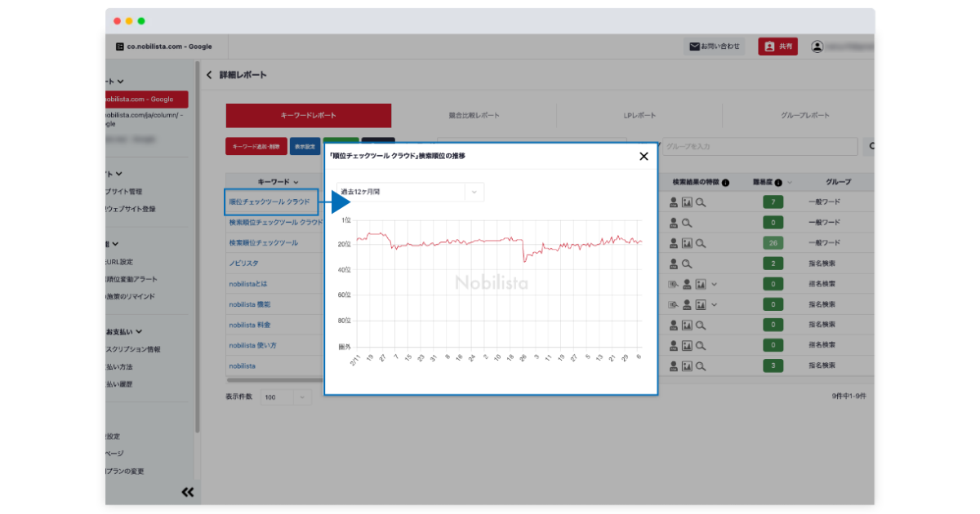Open keyword ノビリスタ
The width and height of the screenshot is (980, 514).
coord(244,264)
